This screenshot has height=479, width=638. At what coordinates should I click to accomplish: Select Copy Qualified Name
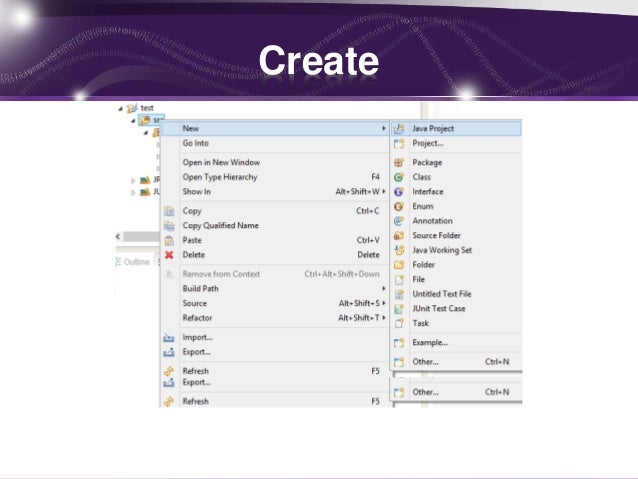275,225
